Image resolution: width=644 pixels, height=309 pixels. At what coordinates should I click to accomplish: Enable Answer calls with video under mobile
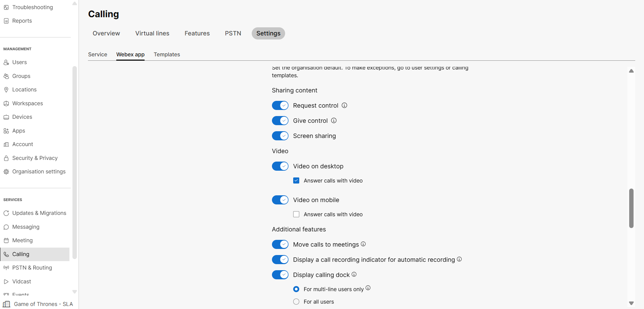coord(296,214)
